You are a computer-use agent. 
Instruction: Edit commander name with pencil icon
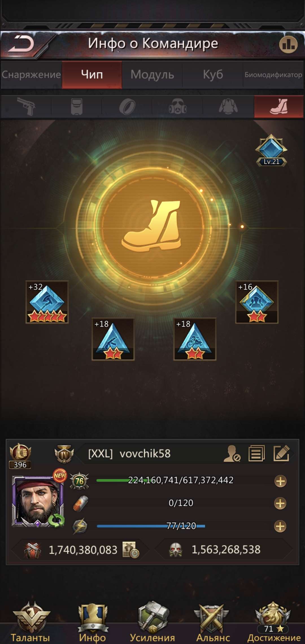[282, 453]
